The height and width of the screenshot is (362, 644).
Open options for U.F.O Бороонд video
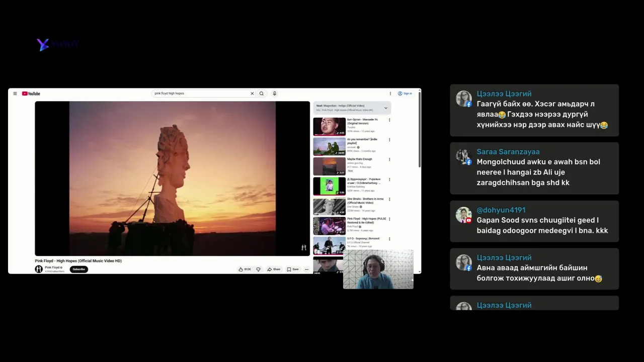click(x=389, y=239)
